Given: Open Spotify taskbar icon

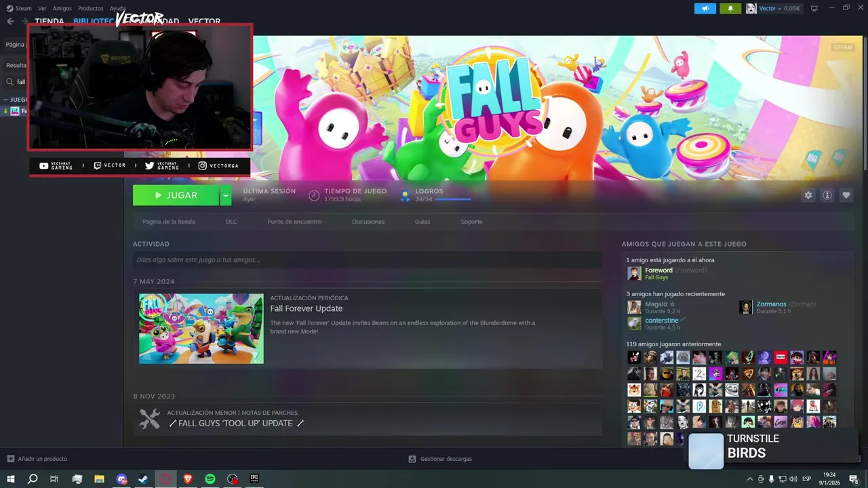Looking at the screenshot, I should [210, 479].
